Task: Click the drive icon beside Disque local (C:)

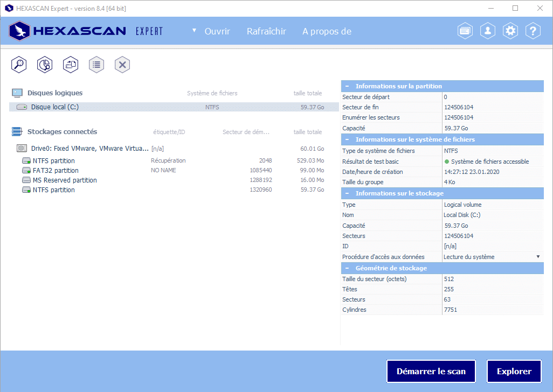Action: (22, 107)
